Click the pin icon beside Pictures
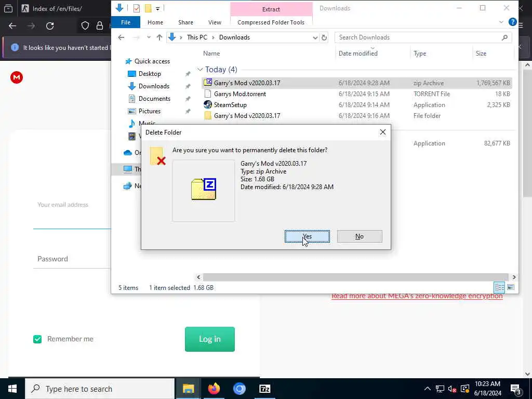The image size is (532, 399). click(188, 111)
